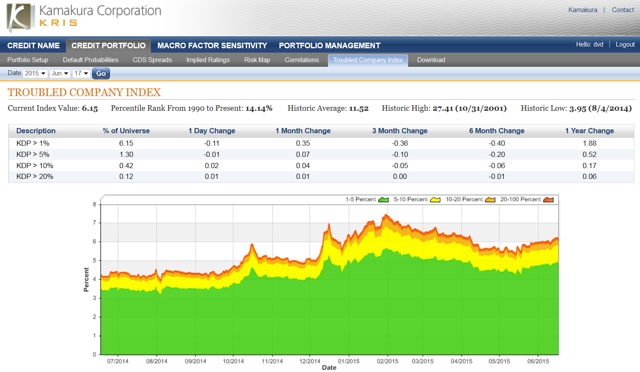Toggle the 20-100 Percent red legend icon

tap(549, 200)
